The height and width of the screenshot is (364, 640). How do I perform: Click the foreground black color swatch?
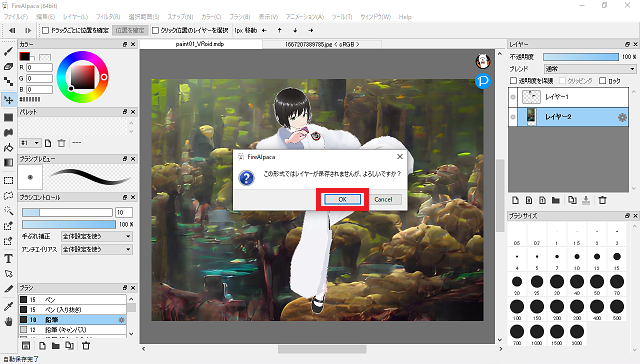point(24,56)
